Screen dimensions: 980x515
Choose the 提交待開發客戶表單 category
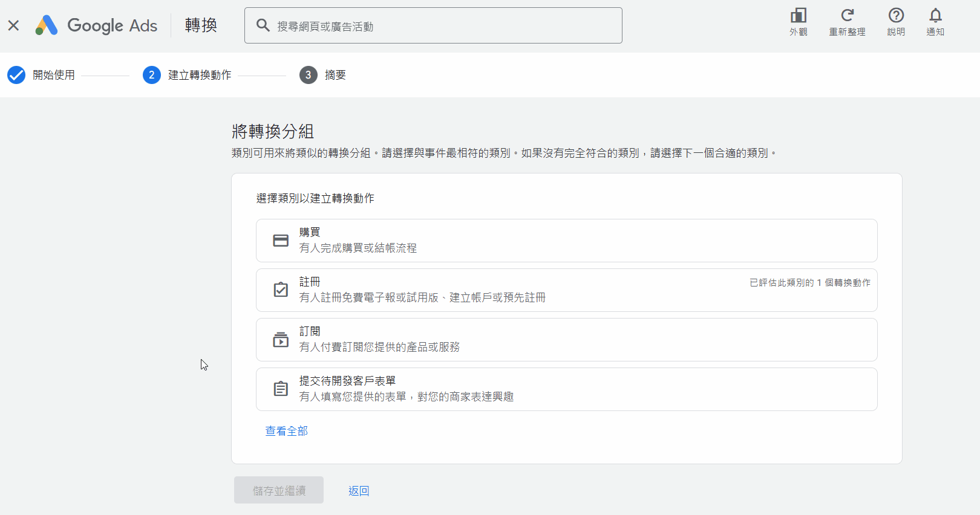[566, 389]
